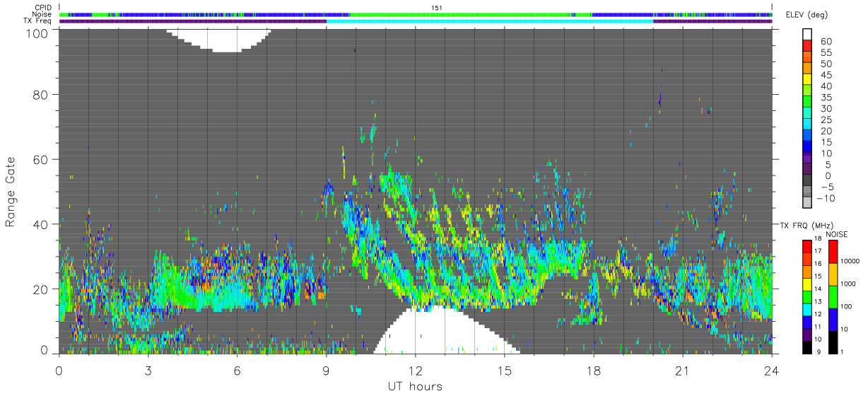This screenshot has width=868, height=401.
Task: Click the x-axis tick label '3'
Action: [148, 370]
